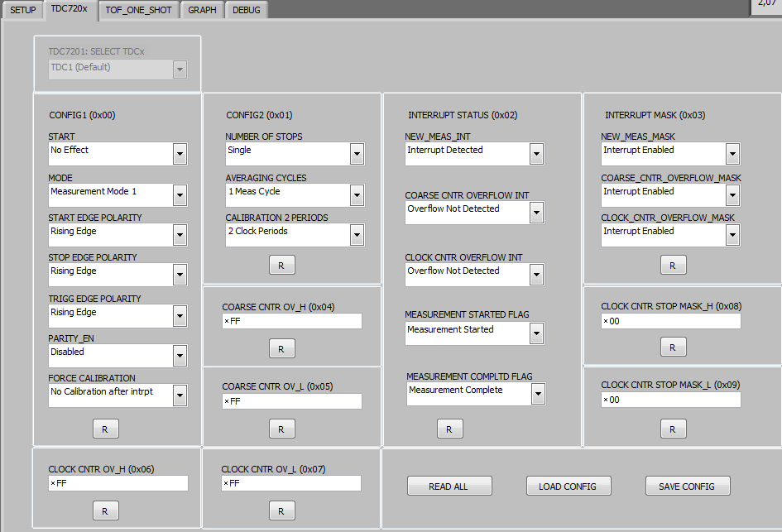Open the STOP EDGE POLARITY dropdown
The image size is (782, 532).
pos(179,275)
